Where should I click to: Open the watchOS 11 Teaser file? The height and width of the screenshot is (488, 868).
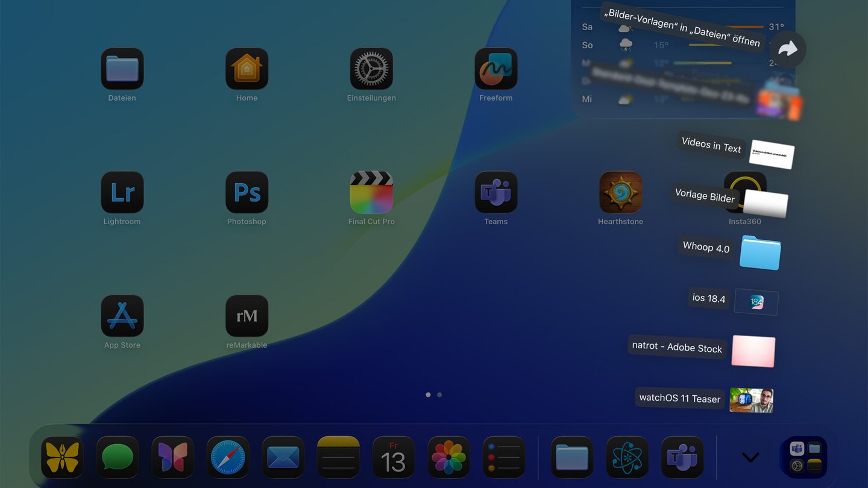pyautogui.click(x=751, y=400)
